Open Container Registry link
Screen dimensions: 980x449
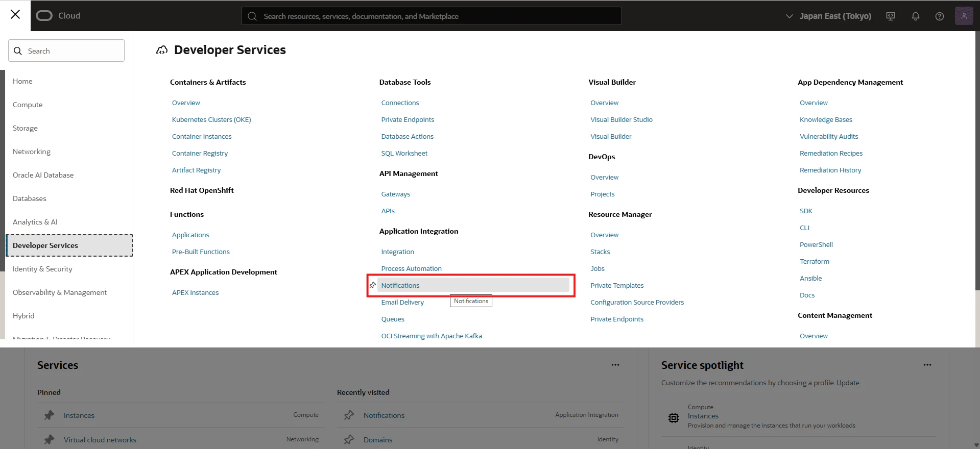tap(200, 153)
